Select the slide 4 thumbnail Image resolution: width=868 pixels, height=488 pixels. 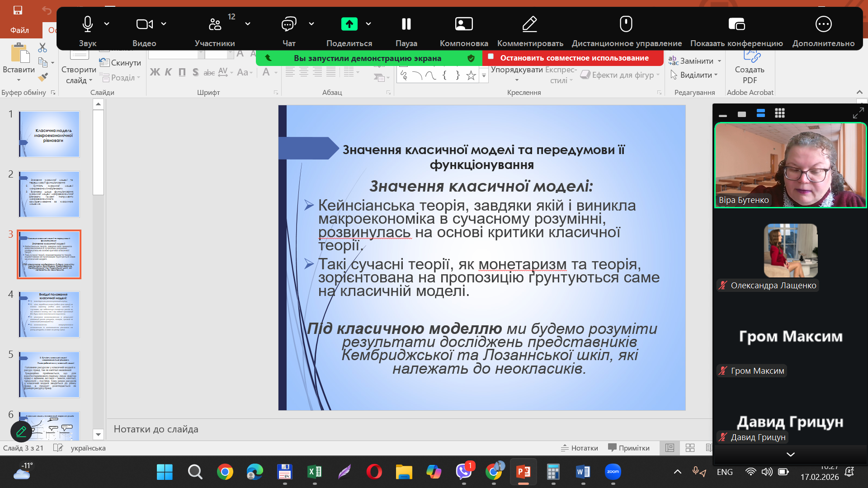49,314
